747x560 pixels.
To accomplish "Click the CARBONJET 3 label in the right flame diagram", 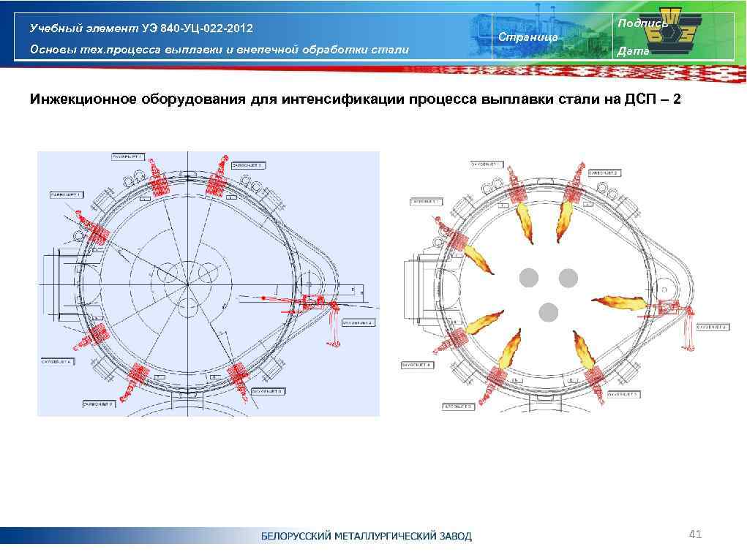I will (x=458, y=406).
